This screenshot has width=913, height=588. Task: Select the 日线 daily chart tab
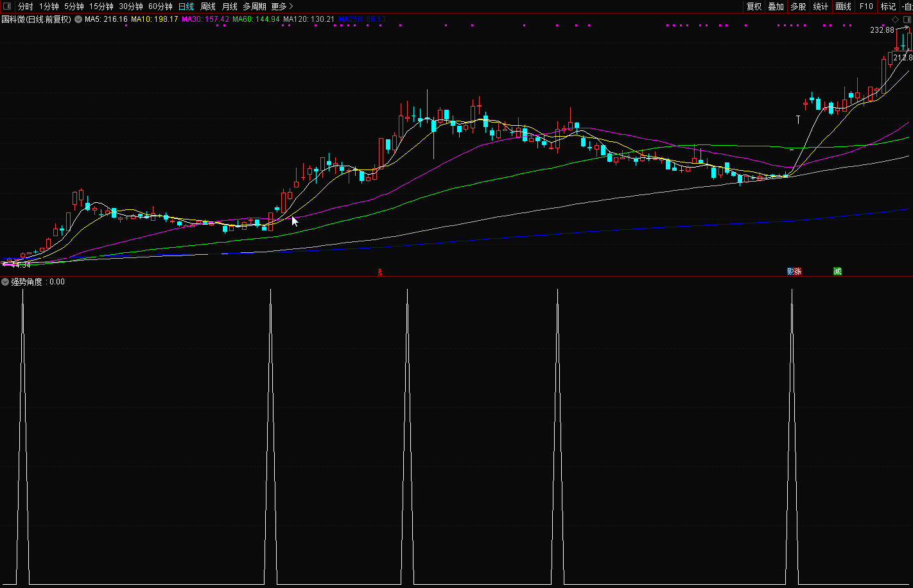click(186, 6)
